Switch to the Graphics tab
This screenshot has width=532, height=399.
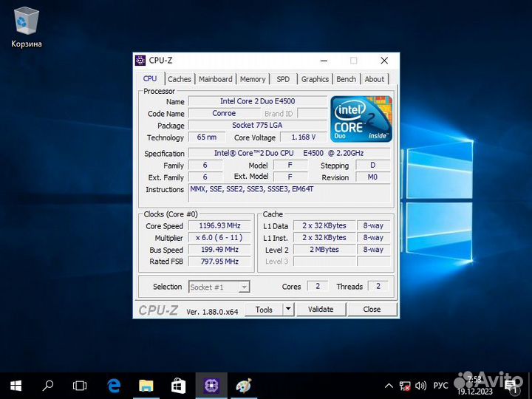pos(315,79)
